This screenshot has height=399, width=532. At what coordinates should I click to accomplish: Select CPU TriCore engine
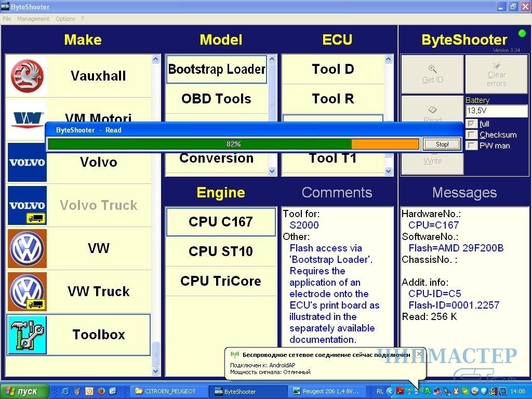(220, 281)
